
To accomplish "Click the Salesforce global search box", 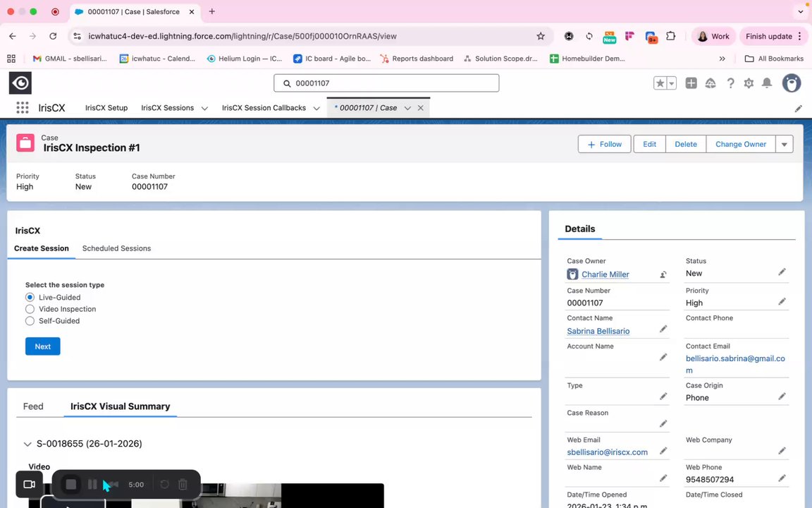I will [x=386, y=83].
